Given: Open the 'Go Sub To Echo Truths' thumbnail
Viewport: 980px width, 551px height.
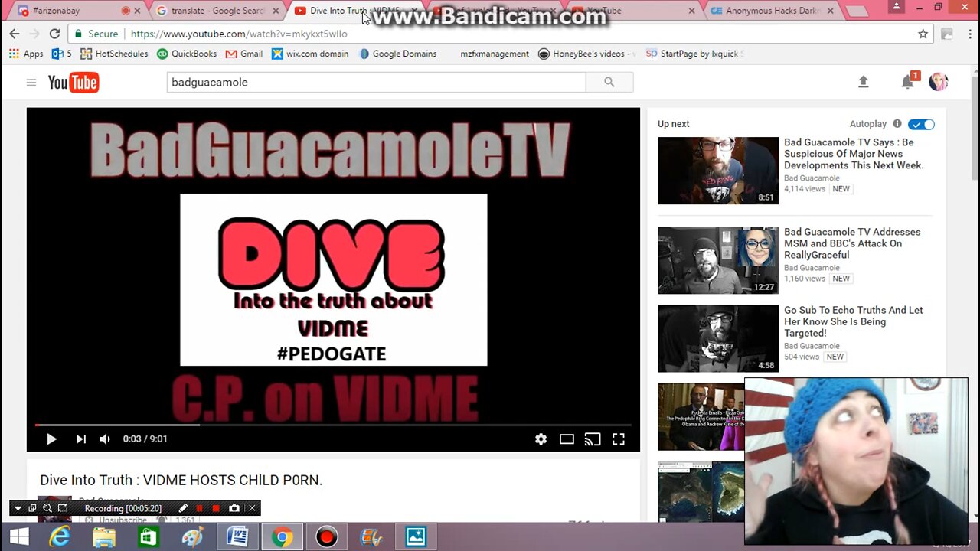Looking at the screenshot, I should click(x=718, y=338).
